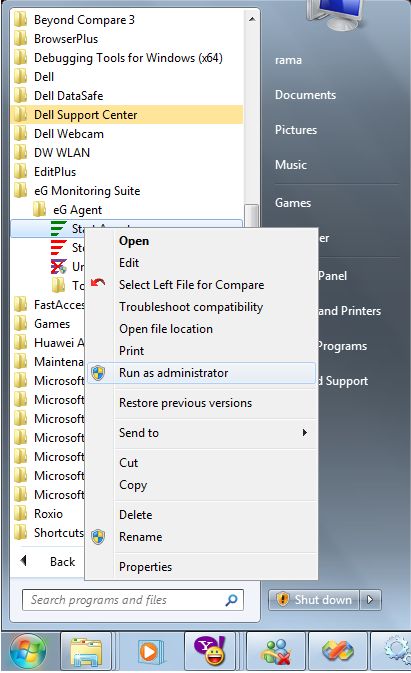Image resolution: width=411 pixels, height=673 pixels.
Task: Click the Search programs and files box
Action: pyautogui.click(x=133, y=600)
